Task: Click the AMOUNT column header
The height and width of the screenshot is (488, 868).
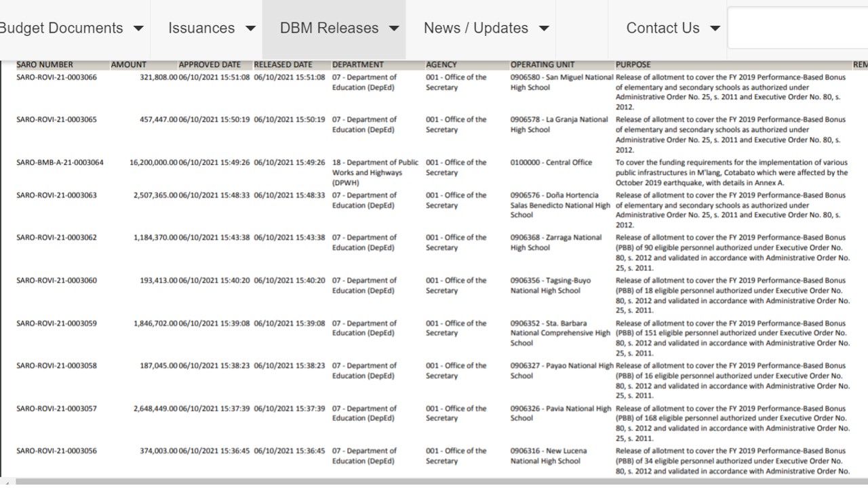Action: (129, 65)
